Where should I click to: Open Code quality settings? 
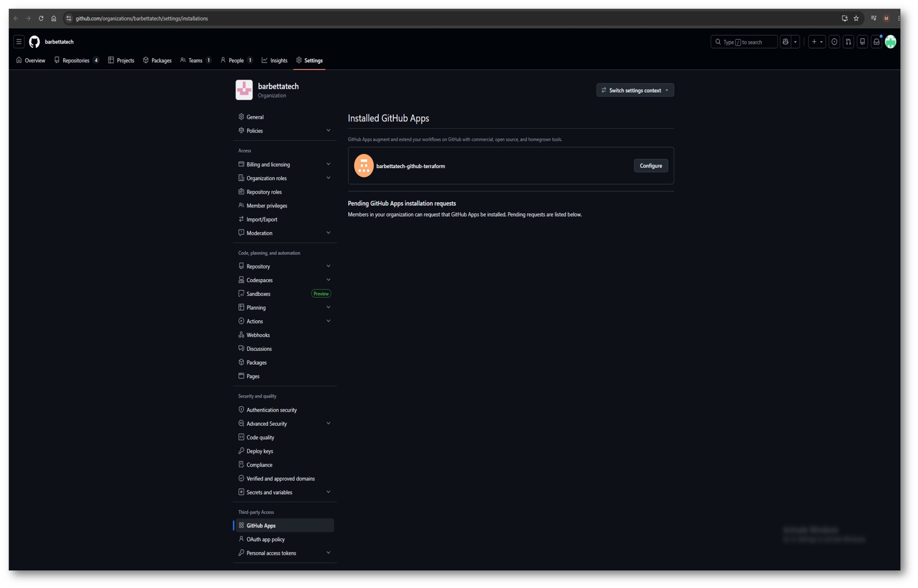[285, 437]
